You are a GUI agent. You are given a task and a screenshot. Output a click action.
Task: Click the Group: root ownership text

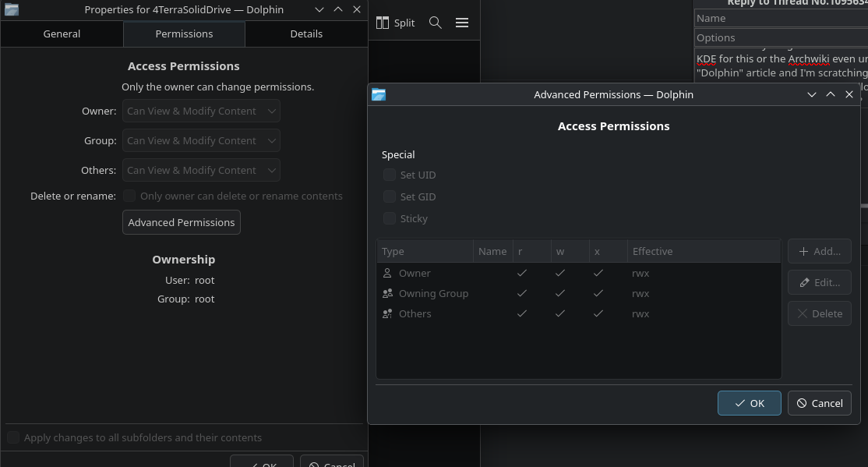pyautogui.click(x=185, y=299)
